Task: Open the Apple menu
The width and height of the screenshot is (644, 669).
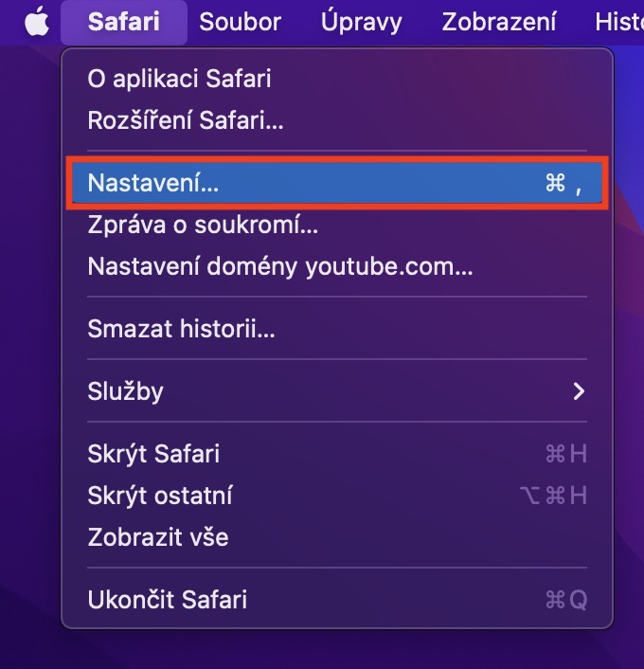Action: pyautogui.click(x=36, y=22)
